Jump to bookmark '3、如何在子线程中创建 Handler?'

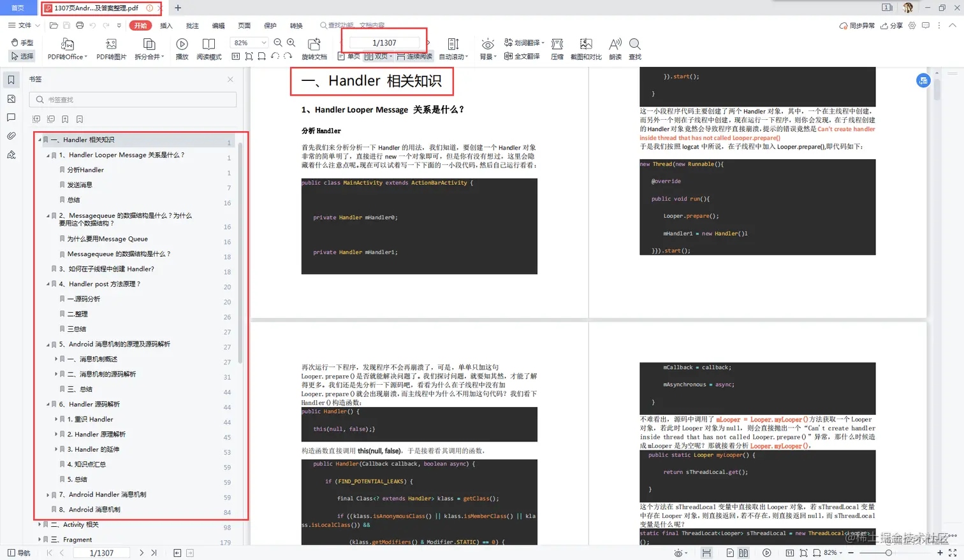(x=106, y=269)
